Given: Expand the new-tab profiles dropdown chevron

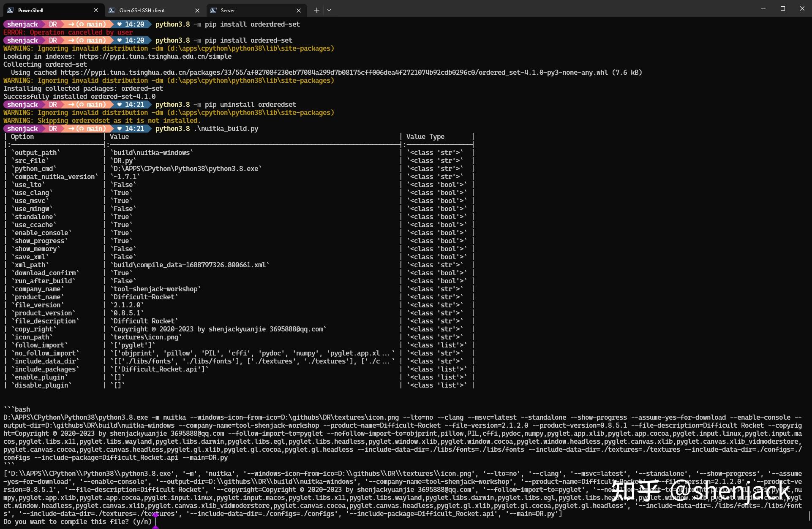Looking at the screenshot, I should coord(329,10).
